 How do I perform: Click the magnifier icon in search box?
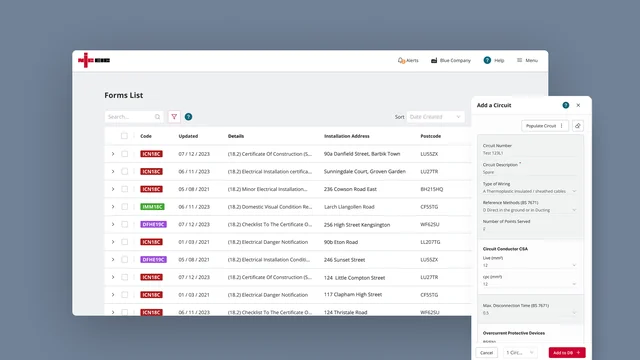point(158,117)
